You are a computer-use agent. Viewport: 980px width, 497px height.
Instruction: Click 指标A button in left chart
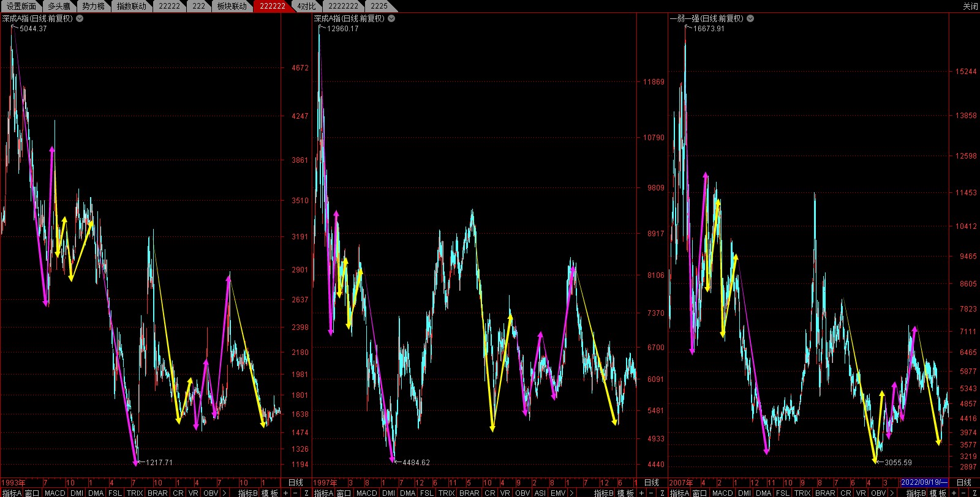tap(12, 493)
